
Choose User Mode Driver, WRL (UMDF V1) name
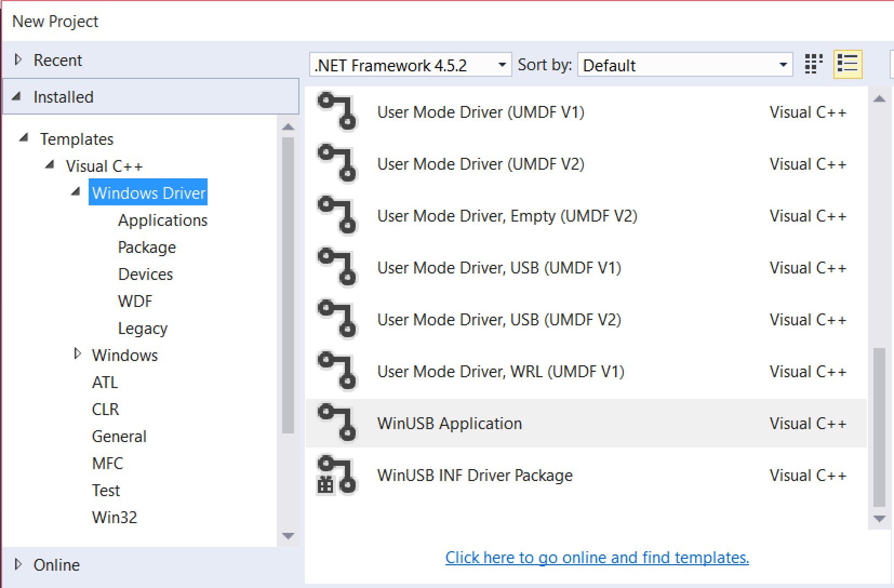coord(501,371)
